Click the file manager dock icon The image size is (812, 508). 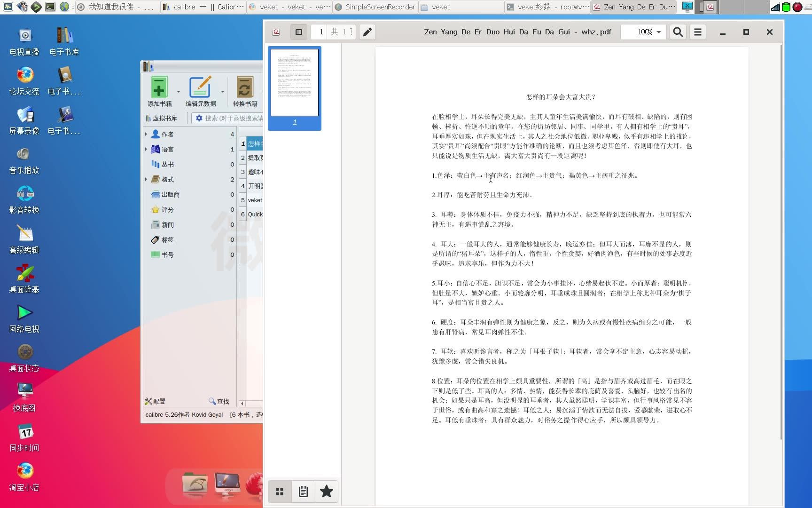[195, 484]
